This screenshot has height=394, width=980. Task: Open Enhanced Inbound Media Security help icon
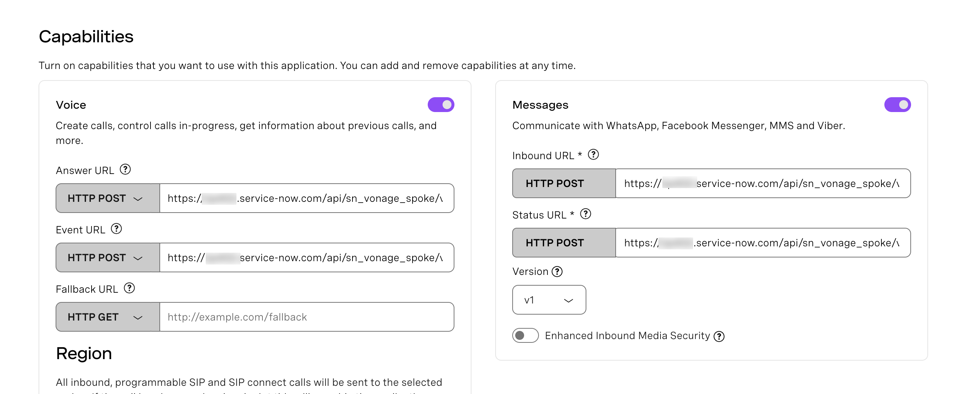[719, 336]
